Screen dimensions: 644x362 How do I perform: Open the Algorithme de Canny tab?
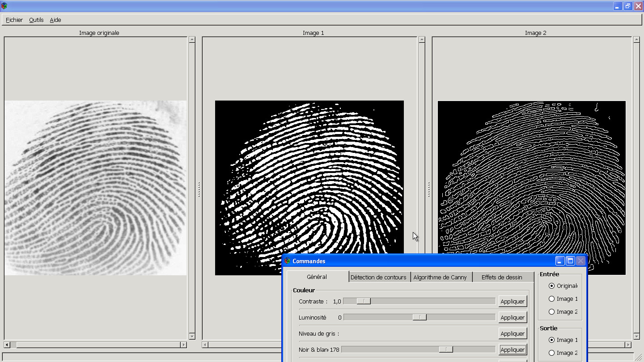pos(440,277)
